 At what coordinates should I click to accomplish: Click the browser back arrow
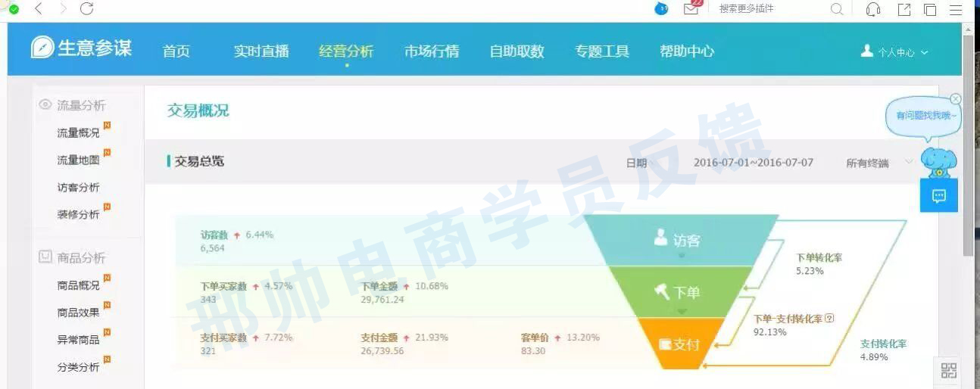(x=39, y=9)
